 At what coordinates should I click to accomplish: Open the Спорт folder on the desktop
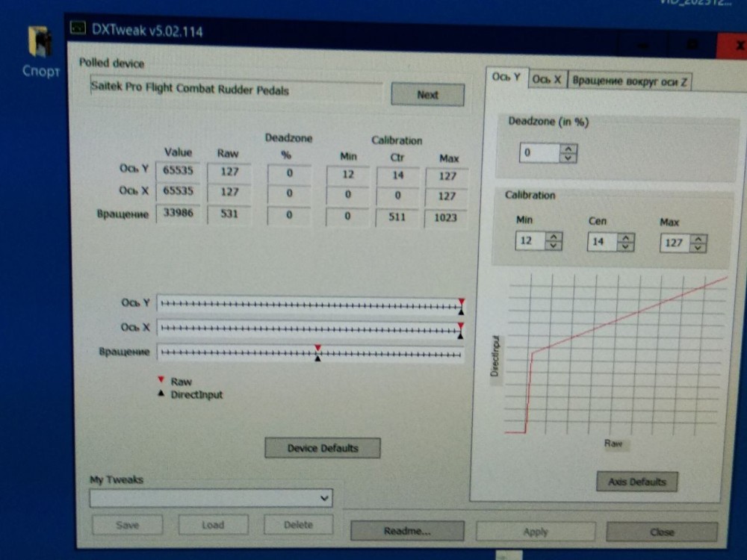pos(40,52)
